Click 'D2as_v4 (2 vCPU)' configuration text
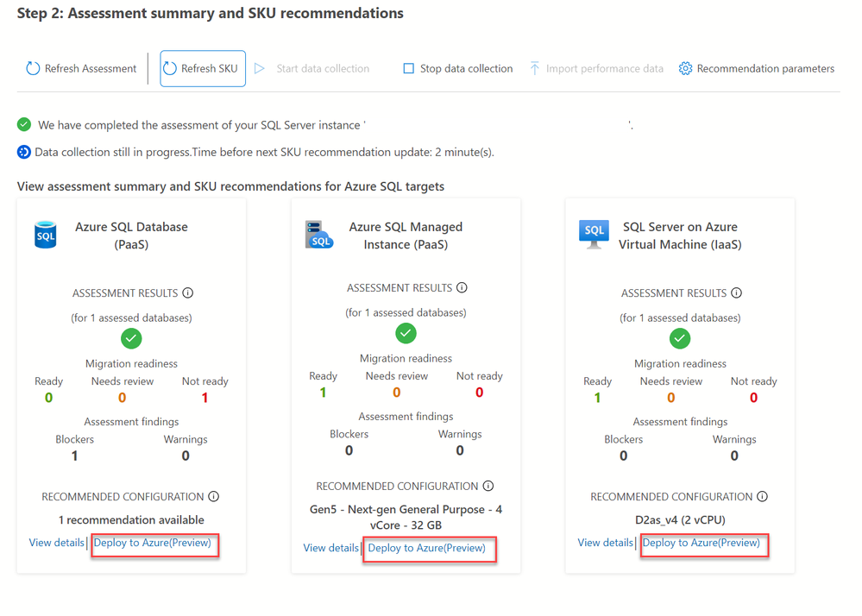Viewport: 862px width, 616px height. pyautogui.click(x=680, y=520)
